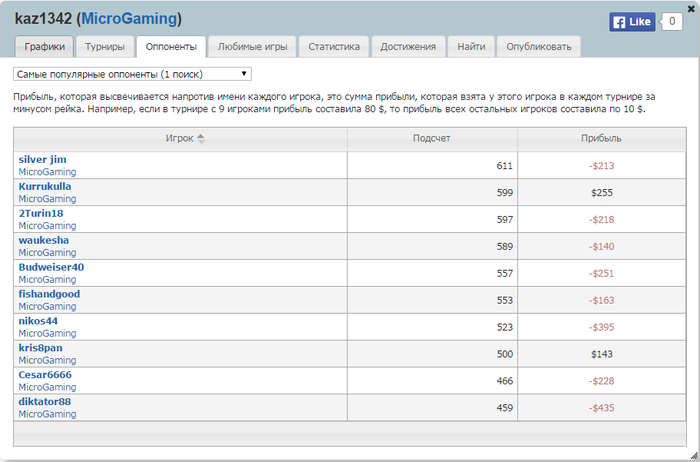Click the profit value $143
Viewport: 700px width, 462px height.
point(602,354)
